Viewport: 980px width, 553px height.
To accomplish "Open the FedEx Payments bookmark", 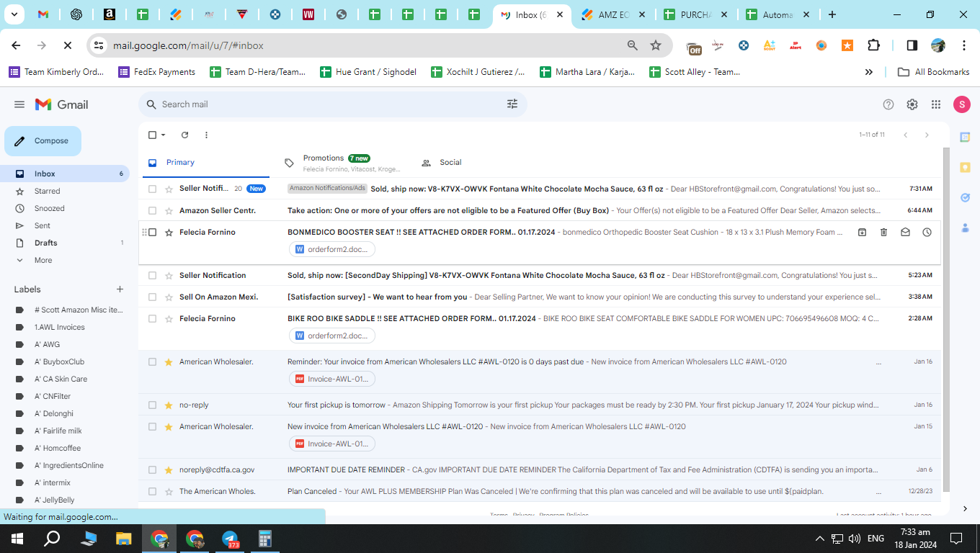I will (x=156, y=72).
